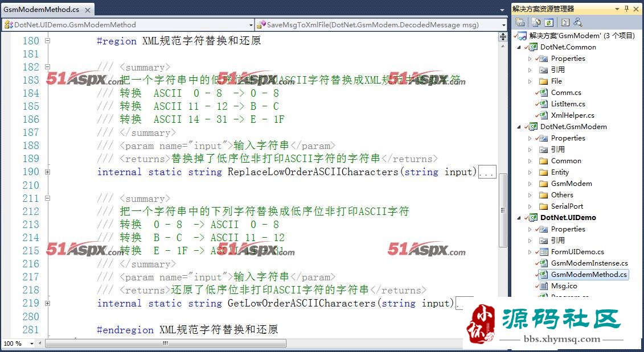
Task: Open the active documents list dropdown
Action: [x=502, y=10]
